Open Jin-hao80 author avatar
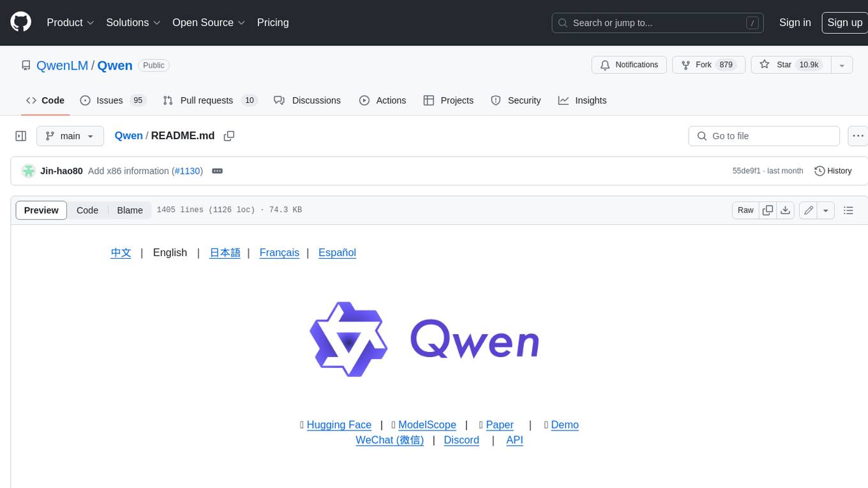The height and width of the screenshot is (488, 868). click(x=28, y=171)
